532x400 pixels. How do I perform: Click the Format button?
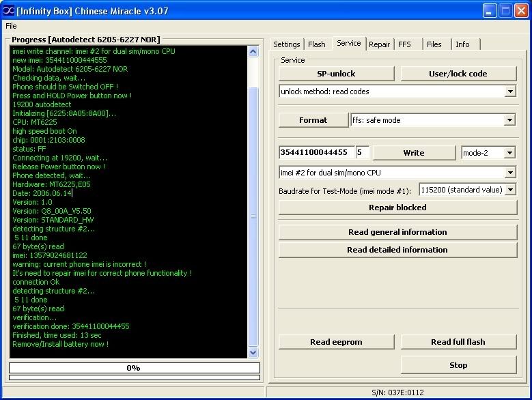click(x=313, y=120)
